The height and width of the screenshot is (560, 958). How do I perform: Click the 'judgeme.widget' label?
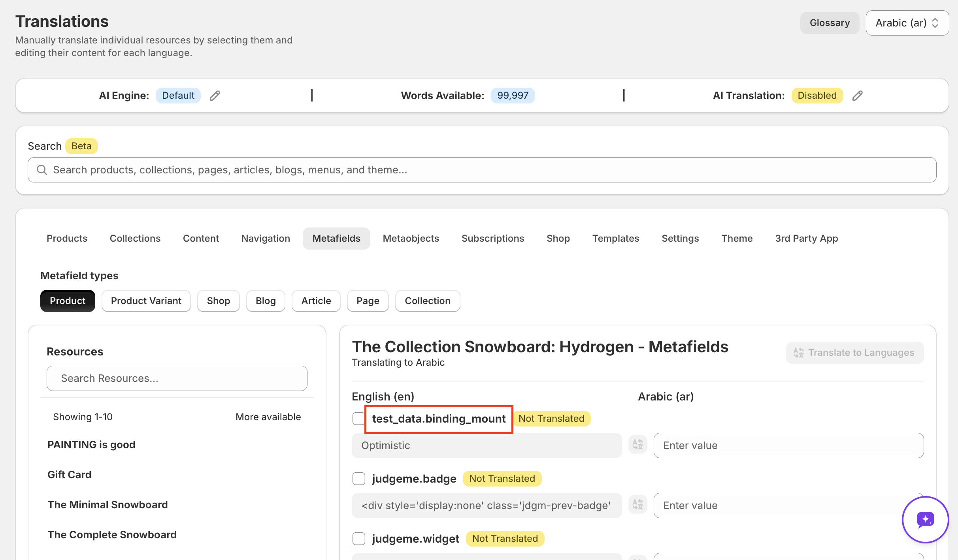[x=415, y=539]
